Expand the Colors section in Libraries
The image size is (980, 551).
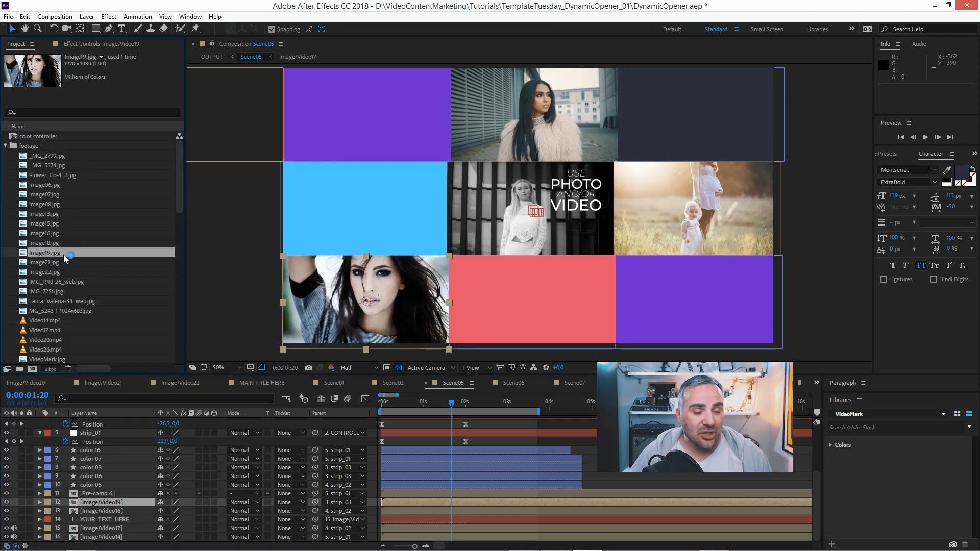[x=830, y=445]
